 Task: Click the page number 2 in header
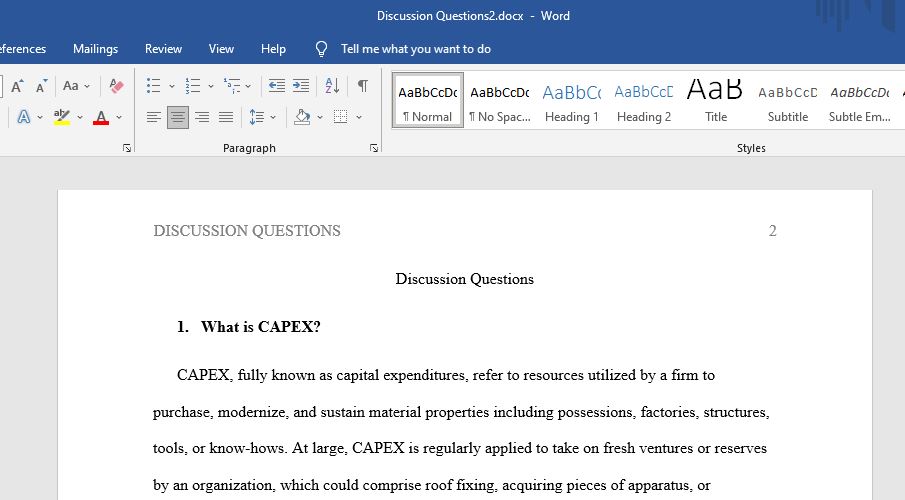[772, 231]
